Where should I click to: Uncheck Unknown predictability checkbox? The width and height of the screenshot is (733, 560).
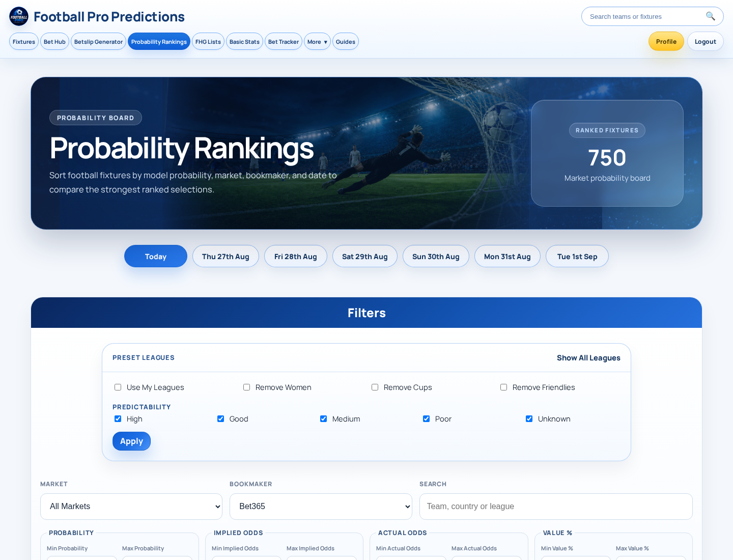[x=529, y=419]
